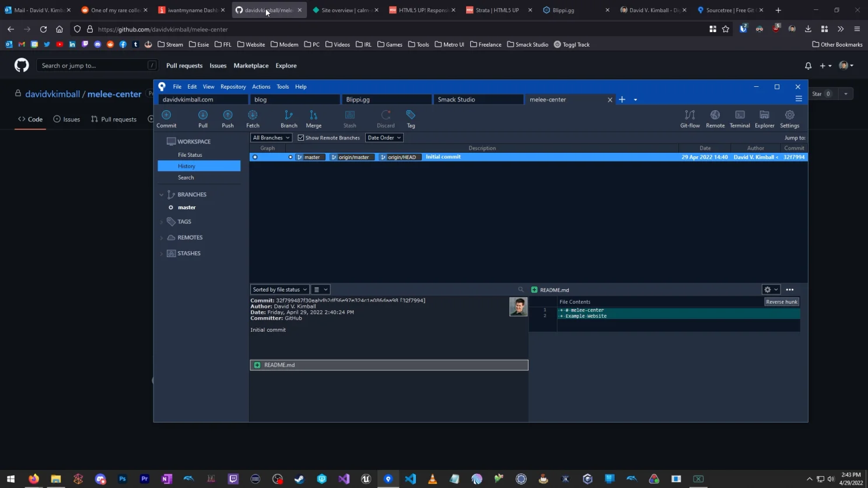
Task: Click the Reverse hunk button
Action: (781, 301)
